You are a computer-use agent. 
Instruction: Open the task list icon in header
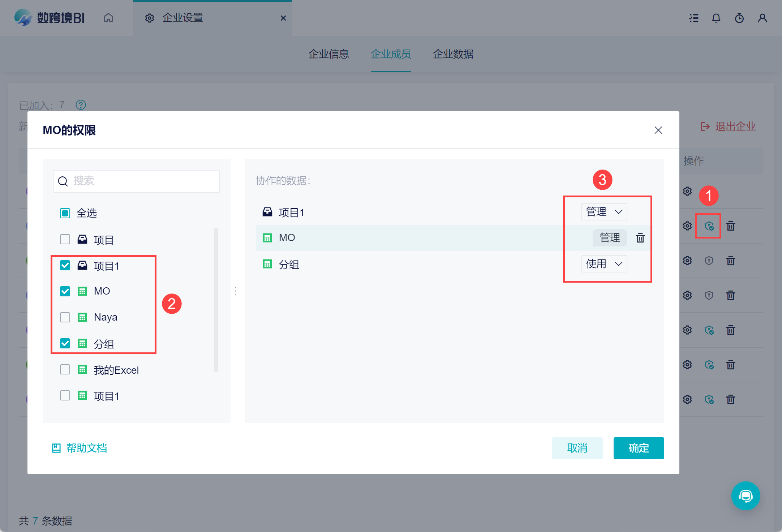[x=693, y=18]
